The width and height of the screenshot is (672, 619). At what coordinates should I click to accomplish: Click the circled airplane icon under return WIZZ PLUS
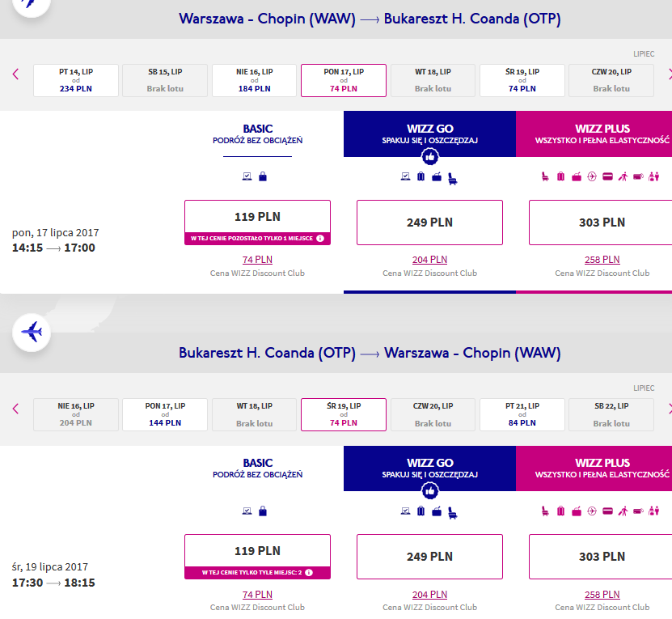[x=592, y=511]
